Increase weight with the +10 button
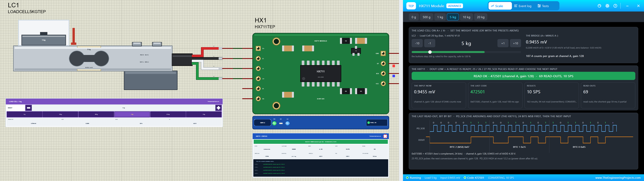644x181 pixels. (x=515, y=43)
